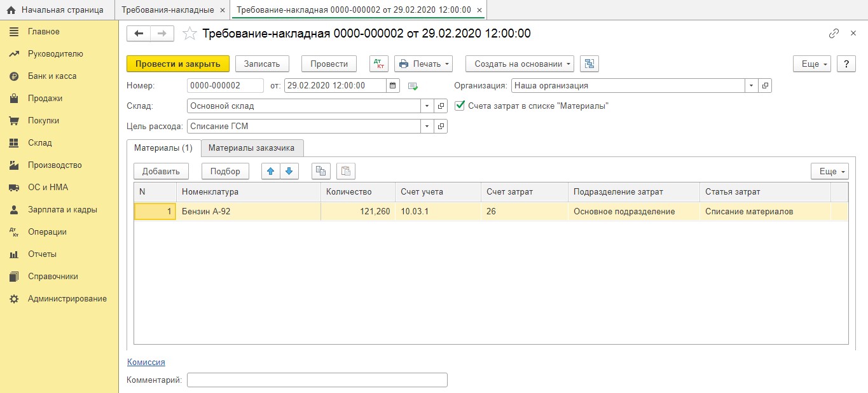Click the Номер input field
The width and height of the screenshot is (868, 393).
pos(225,85)
